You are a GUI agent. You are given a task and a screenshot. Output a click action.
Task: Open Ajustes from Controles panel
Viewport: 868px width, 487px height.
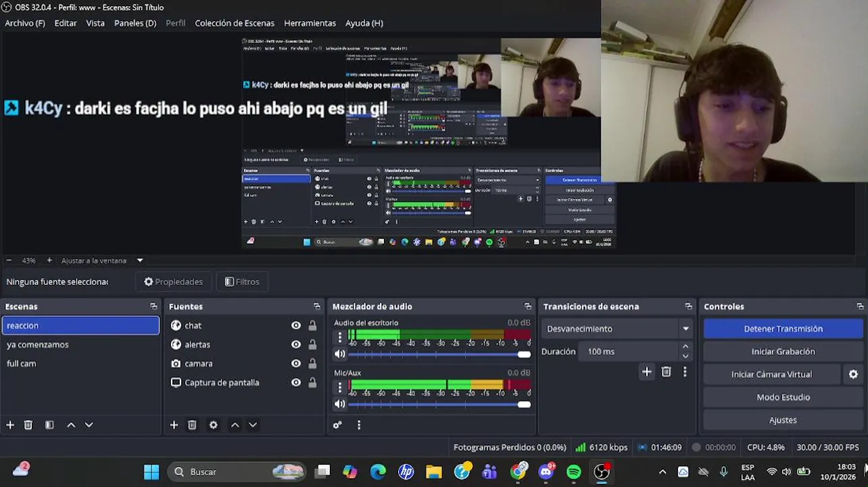[783, 420]
